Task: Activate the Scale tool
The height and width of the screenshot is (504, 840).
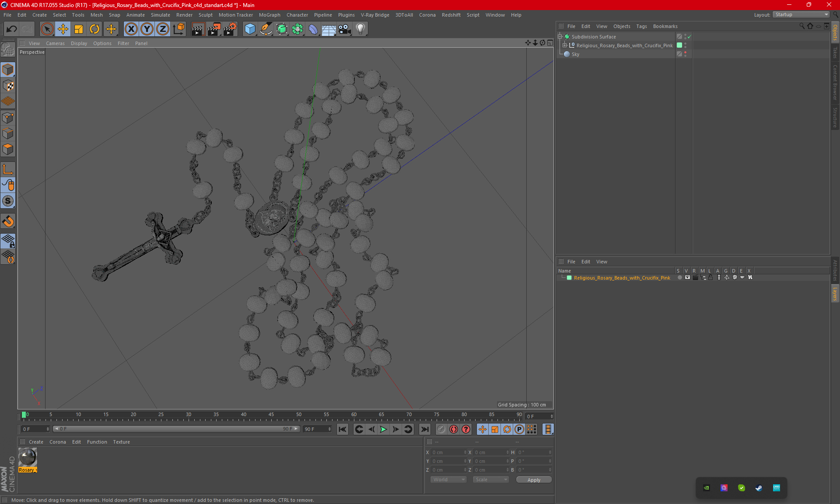Action: click(79, 29)
